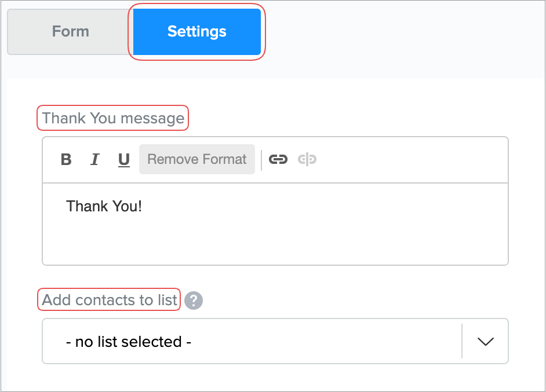The width and height of the screenshot is (546, 392).
Task: Apply italic formatting to the message
Action: pos(95,159)
